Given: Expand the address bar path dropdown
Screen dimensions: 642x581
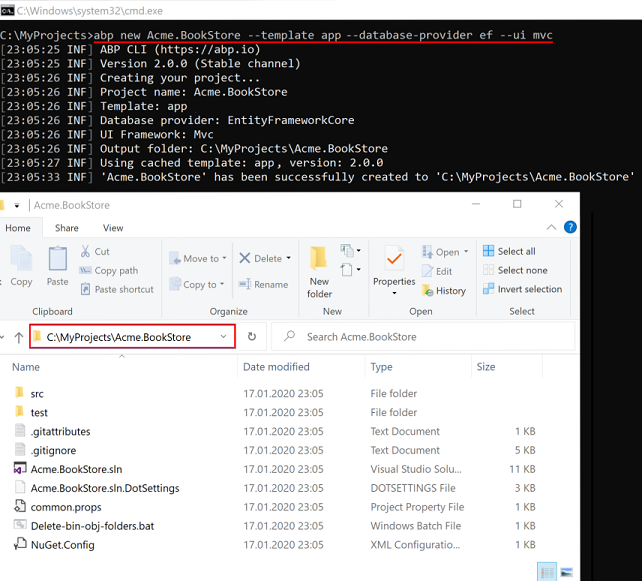Looking at the screenshot, I should (x=223, y=337).
